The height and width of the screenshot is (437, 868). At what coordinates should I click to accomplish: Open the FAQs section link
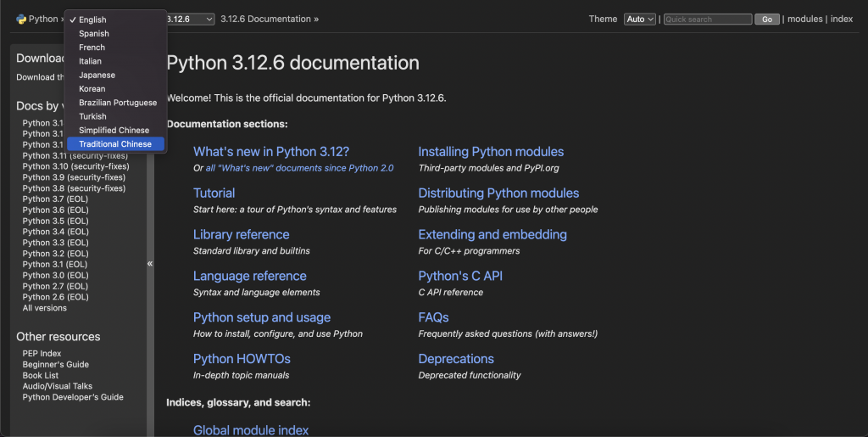tap(433, 317)
